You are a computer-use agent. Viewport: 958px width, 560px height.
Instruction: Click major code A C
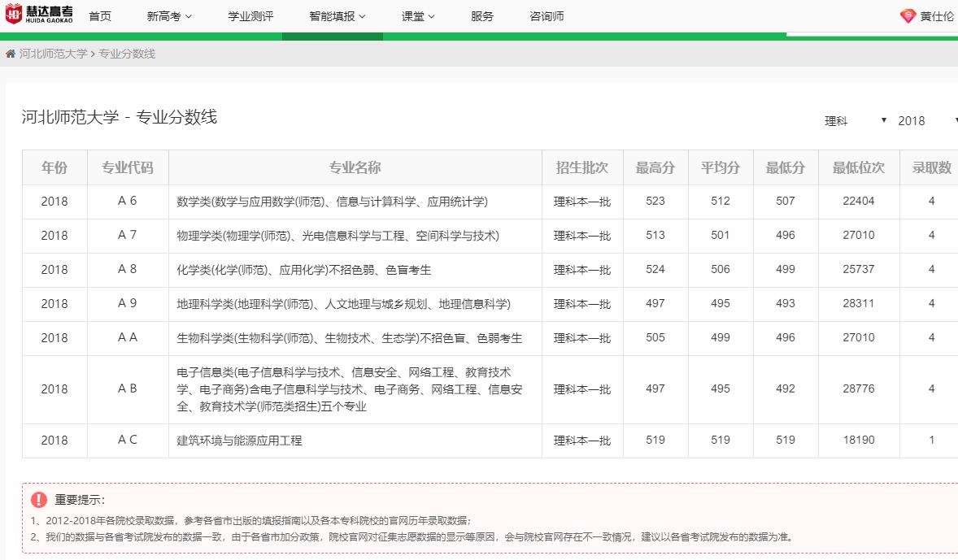click(x=127, y=441)
